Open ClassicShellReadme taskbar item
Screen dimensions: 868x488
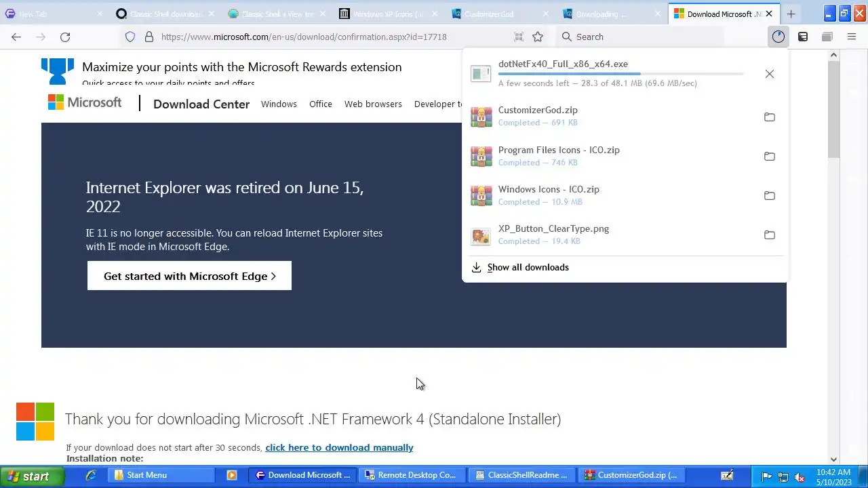click(x=522, y=475)
